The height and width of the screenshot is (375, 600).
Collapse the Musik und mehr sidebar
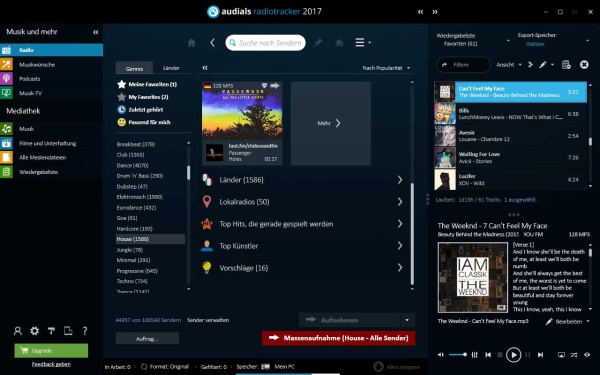[x=95, y=32]
